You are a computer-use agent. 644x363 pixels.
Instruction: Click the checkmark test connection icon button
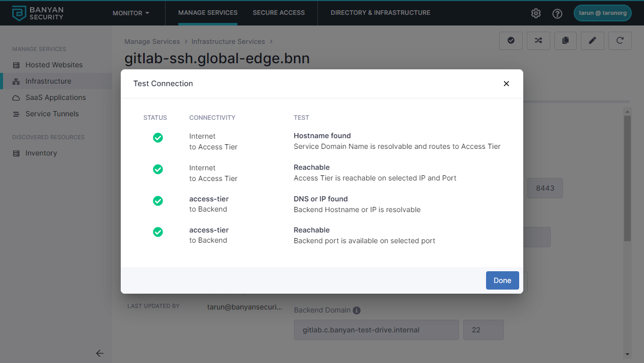(x=511, y=41)
